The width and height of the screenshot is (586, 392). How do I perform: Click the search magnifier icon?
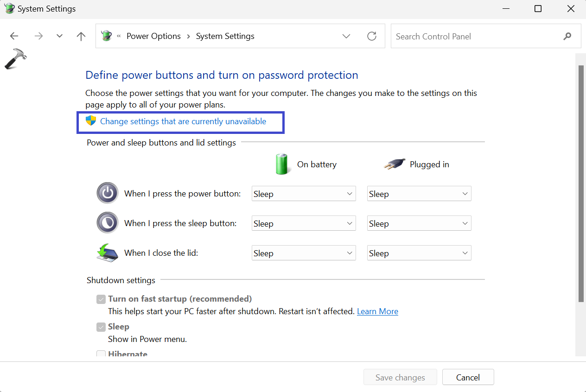567,36
